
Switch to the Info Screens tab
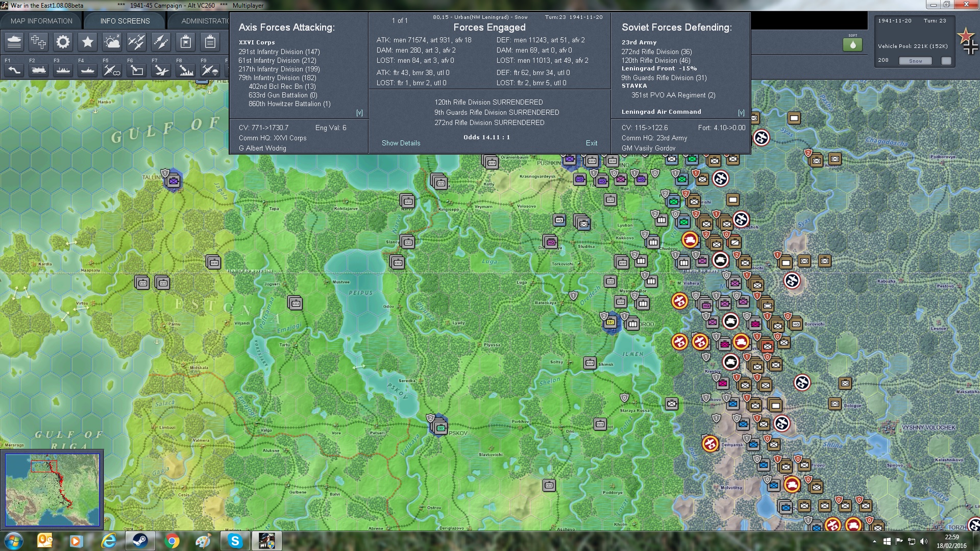click(x=125, y=21)
